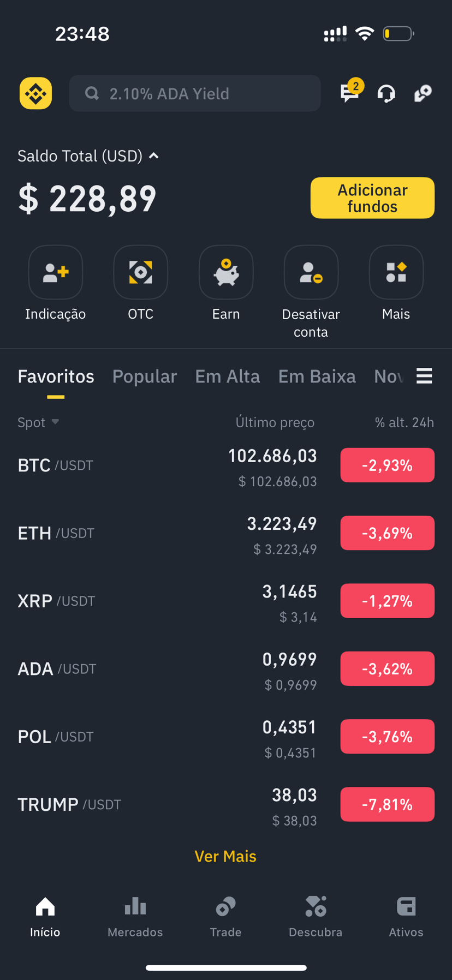Tap the rocket icon in header
Viewport: 452px width, 980px height.
pos(423,93)
